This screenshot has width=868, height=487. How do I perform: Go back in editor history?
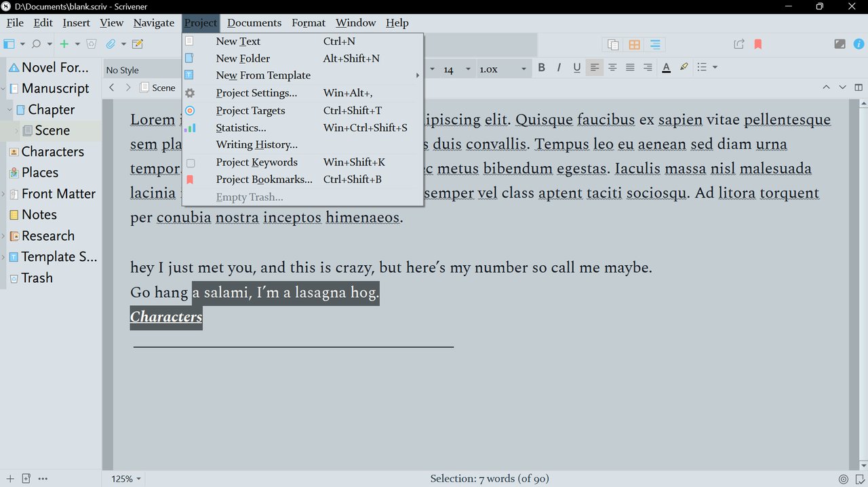click(112, 87)
